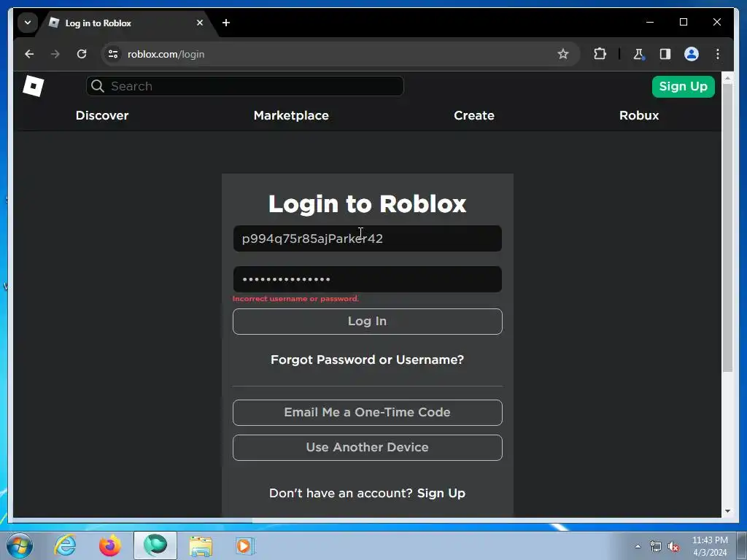Toggle the browser side panel icon
This screenshot has width=747, height=560.
[x=665, y=54]
